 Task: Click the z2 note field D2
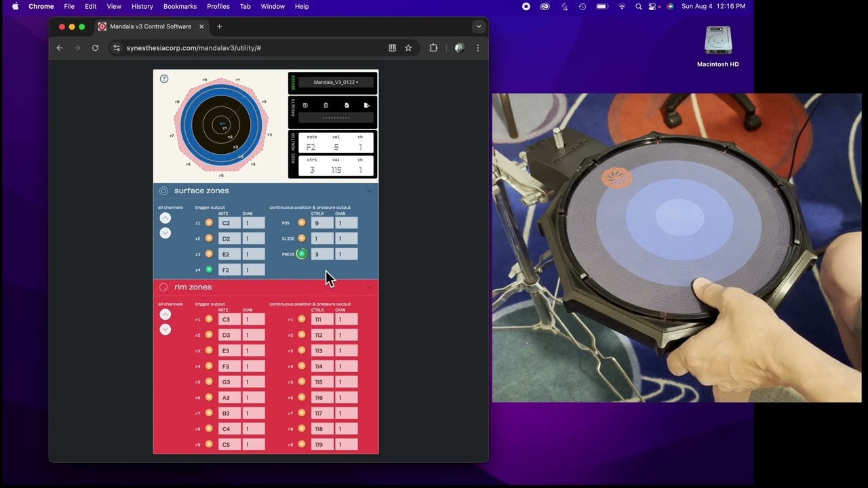pyautogui.click(x=229, y=239)
